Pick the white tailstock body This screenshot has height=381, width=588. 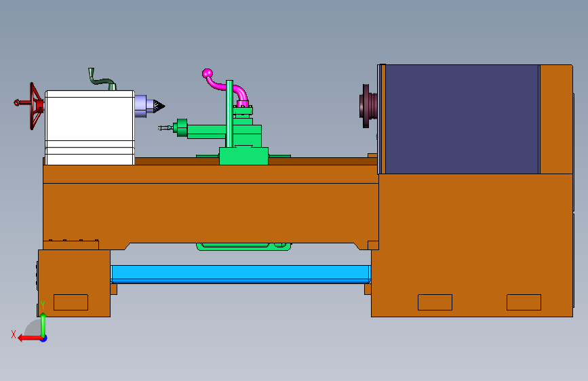click(90, 127)
